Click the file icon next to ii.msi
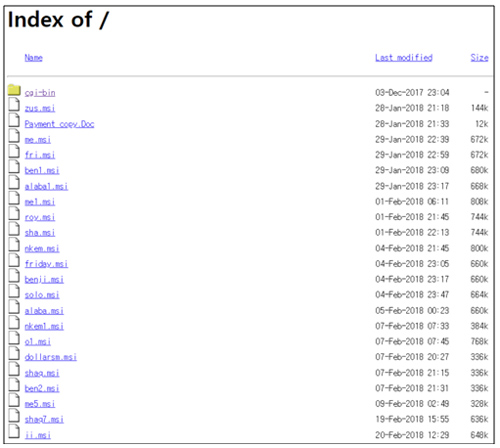 pos(14,431)
